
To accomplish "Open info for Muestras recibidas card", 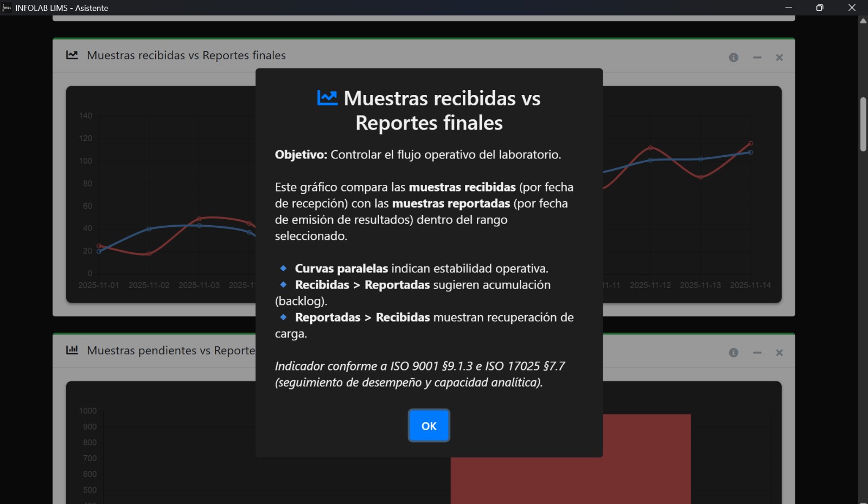I will click(733, 58).
